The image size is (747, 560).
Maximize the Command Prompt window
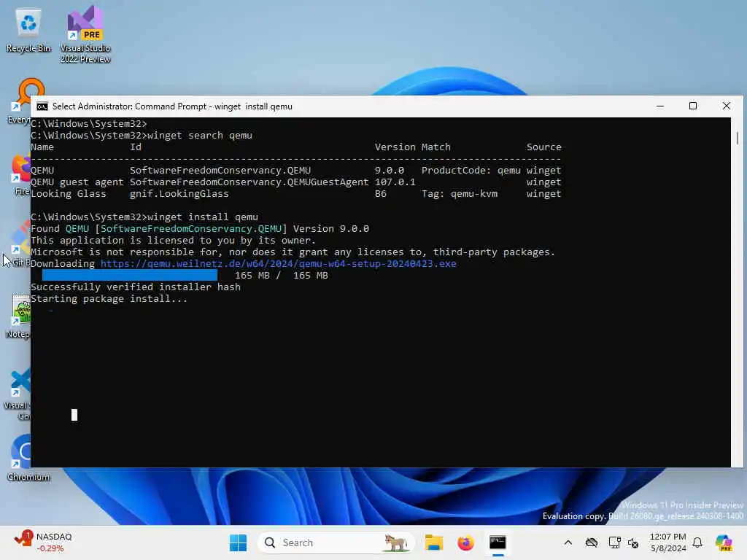(693, 106)
